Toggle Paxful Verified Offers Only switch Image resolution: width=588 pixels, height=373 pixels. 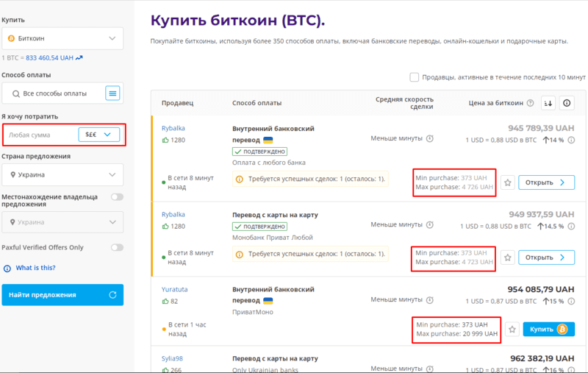(117, 247)
